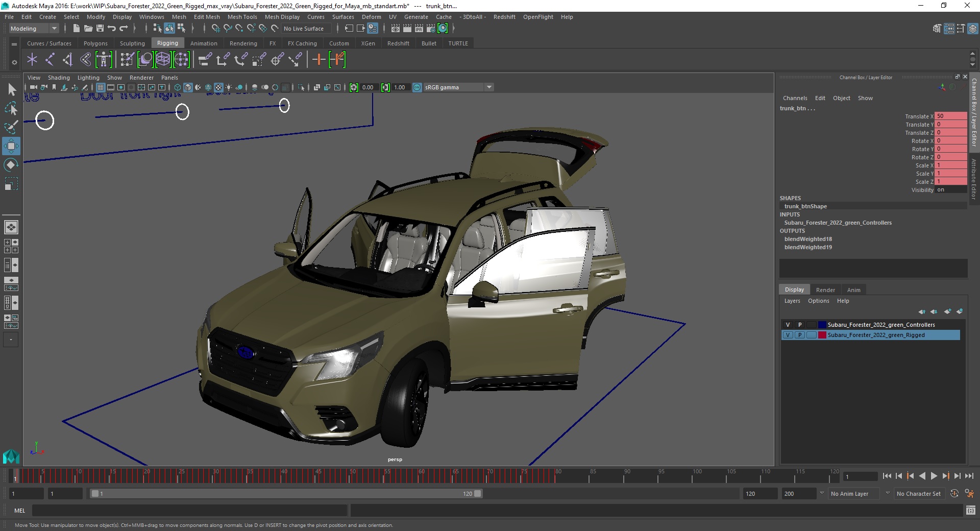Image resolution: width=980 pixels, height=531 pixels.
Task: Click the Create Lattice shelf icon
Action: tap(163, 60)
